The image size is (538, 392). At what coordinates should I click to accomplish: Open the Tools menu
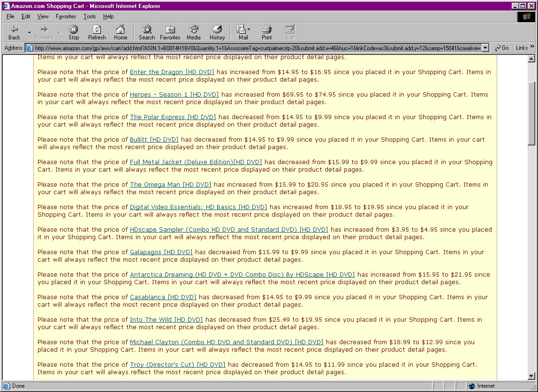(x=90, y=16)
